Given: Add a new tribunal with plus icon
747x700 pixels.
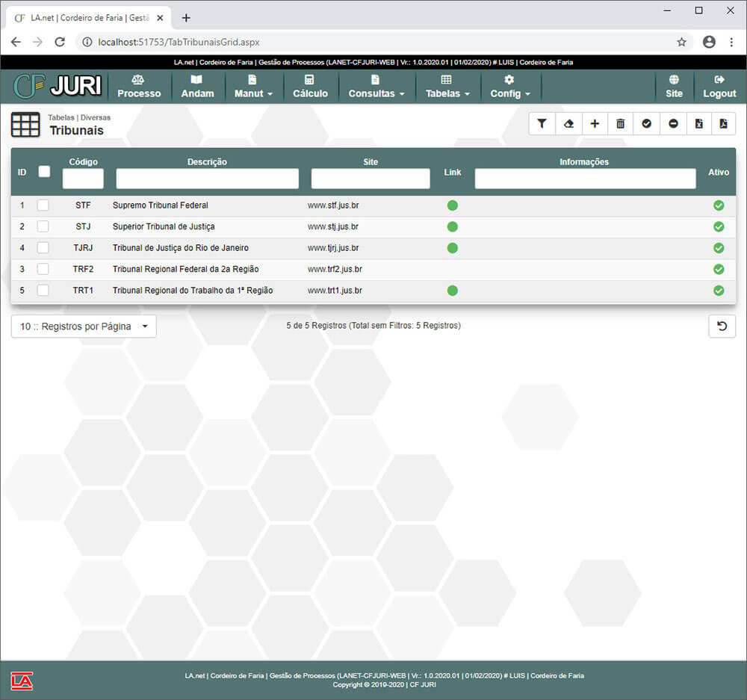Looking at the screenshot, I should [595, 124].
